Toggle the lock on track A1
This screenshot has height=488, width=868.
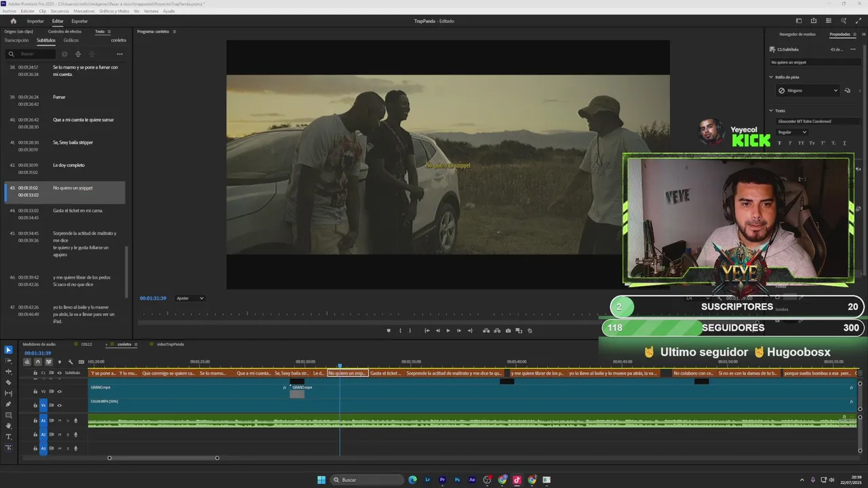[35, 420]
